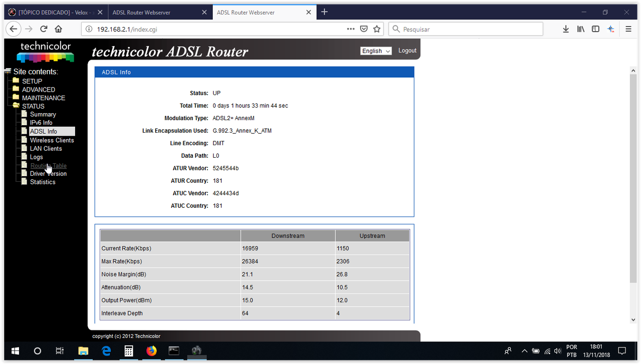Open the Firefox Library
Image resolution: width=641 pixels, height=364 pixels.
pyautogui.click(x=580, y=29)
